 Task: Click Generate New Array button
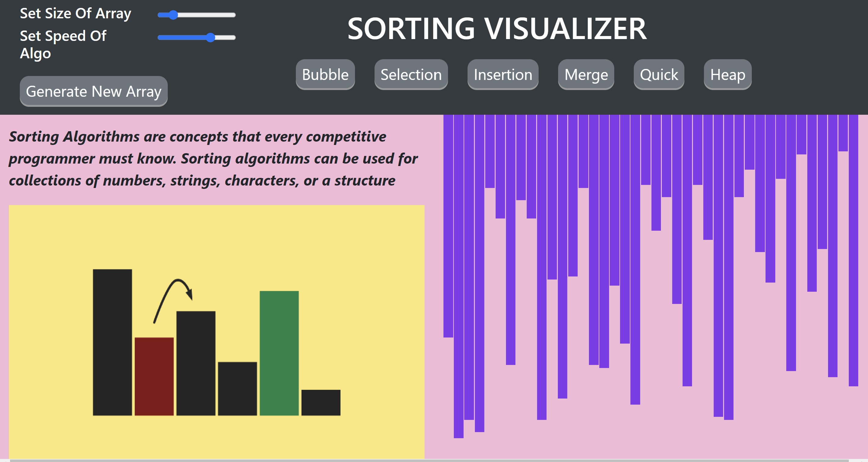coord(94,91)
